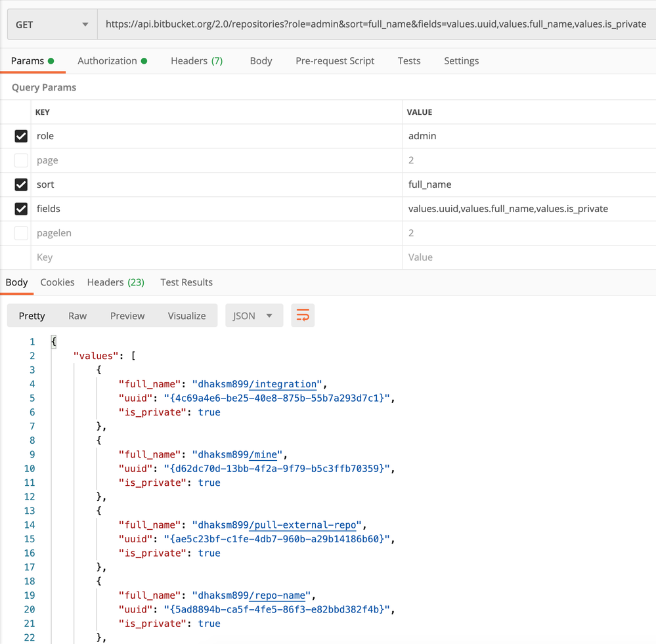Switch to Preview response view
Viewport: 656px width, 644px height.
click(x=127, y=316)
